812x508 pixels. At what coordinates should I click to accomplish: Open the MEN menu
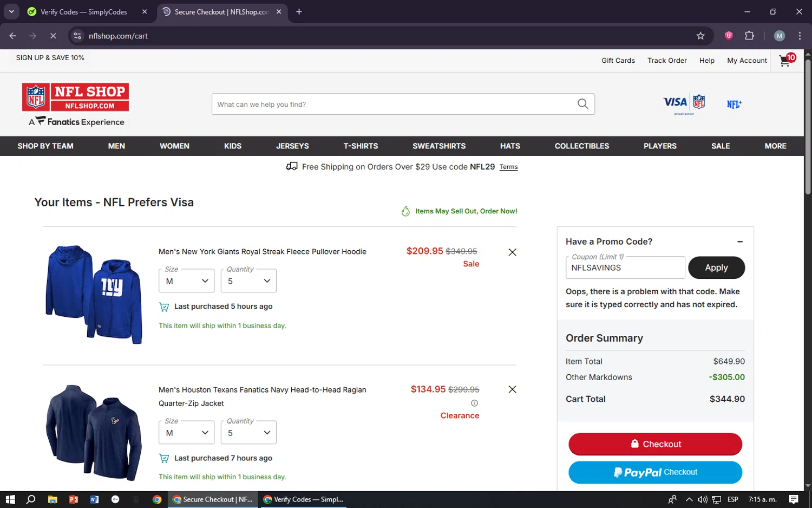tap(116, 146)
